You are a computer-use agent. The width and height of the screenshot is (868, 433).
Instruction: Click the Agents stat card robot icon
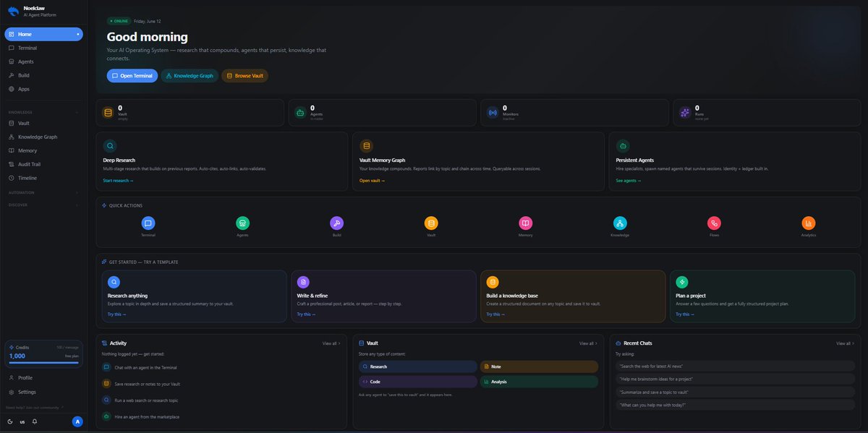coord(300,112)
